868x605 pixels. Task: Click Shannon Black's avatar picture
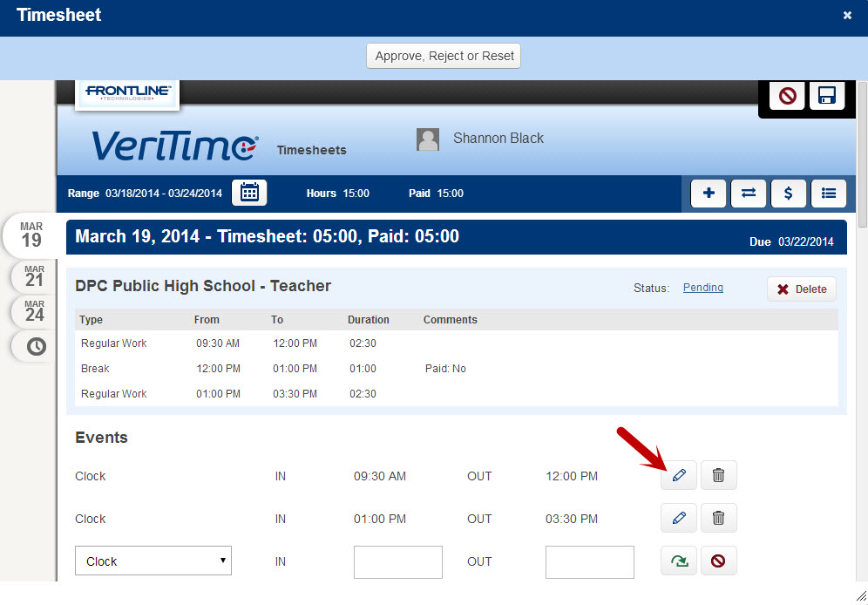(428, 139)
